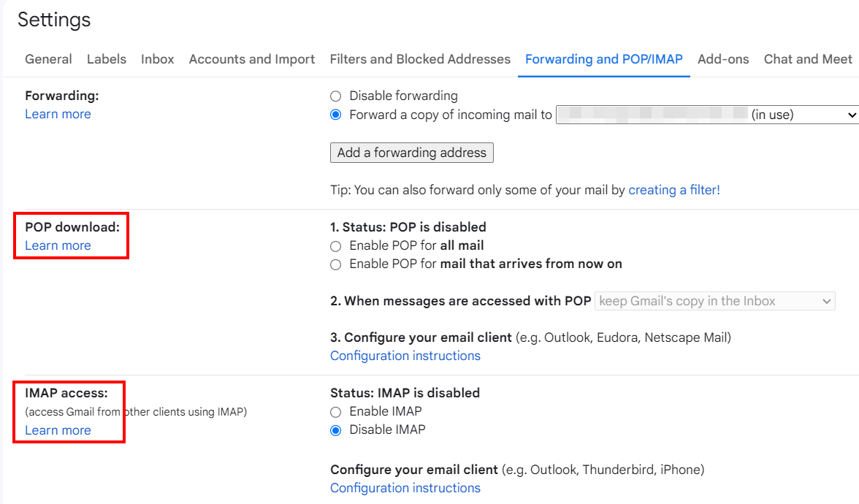Screen dimensions: 859x504
Task: Expand the keep Gmail's copy in Inbox dropdown
Action: [715, 301]
